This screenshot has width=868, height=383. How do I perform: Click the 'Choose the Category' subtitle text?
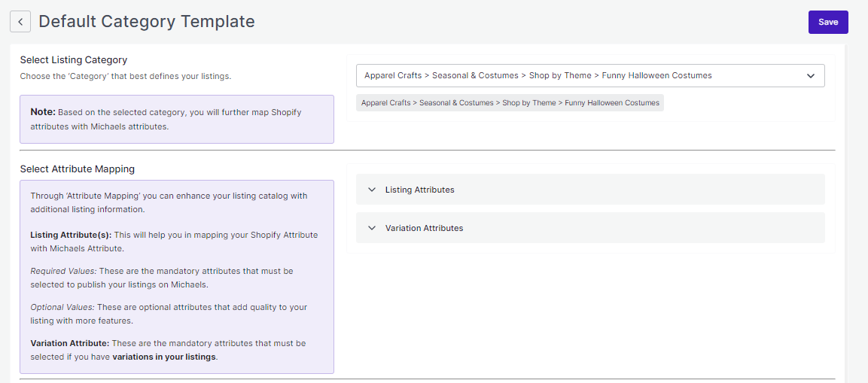point(125,76)
